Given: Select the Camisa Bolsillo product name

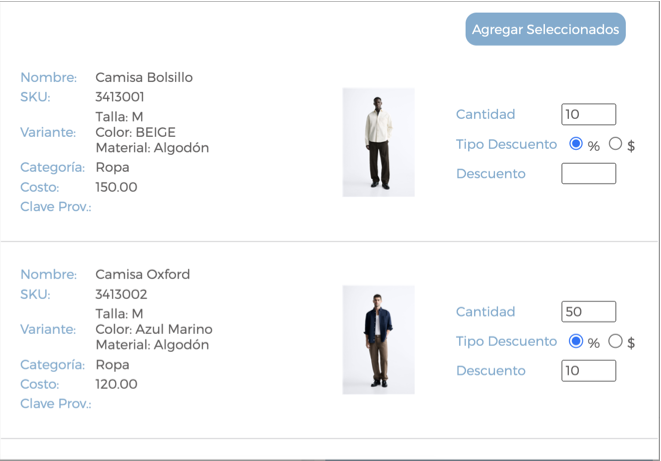Looking at the screenshot, I should 144,78.
